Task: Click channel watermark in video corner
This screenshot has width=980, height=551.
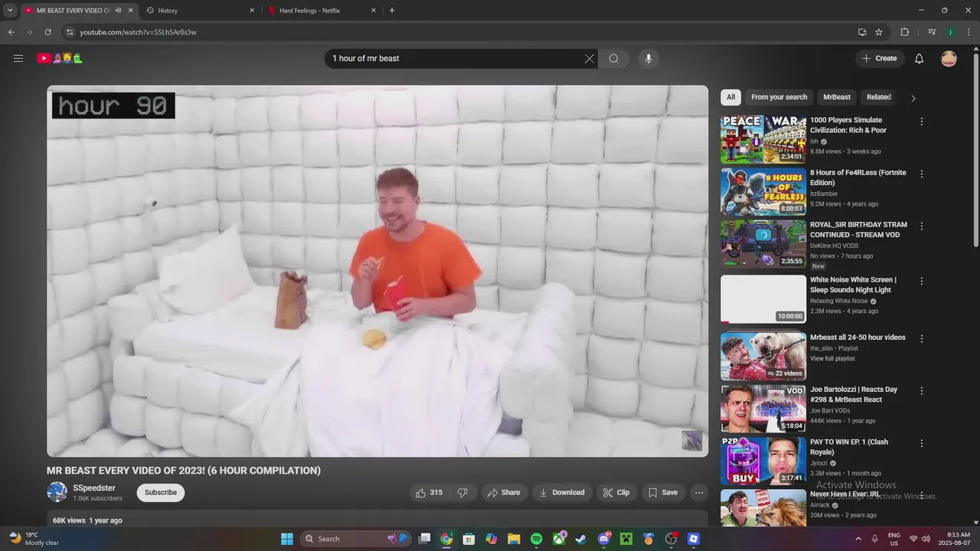Action: tap(692, 441)
